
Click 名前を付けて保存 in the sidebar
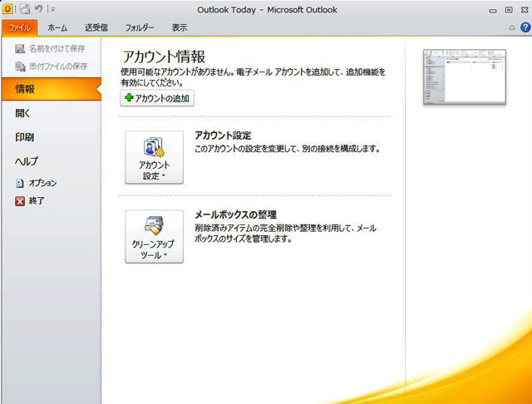(50, 49)
